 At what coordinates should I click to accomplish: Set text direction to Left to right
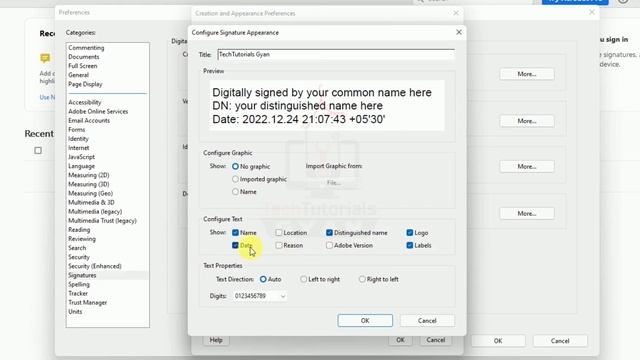click(x=303, y=279)
